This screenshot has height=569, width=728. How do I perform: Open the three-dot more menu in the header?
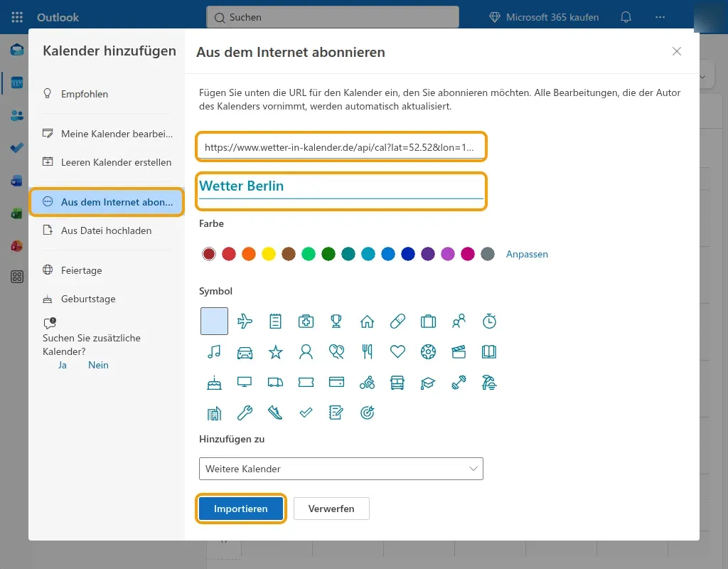pyautogui.click(x=660, y=17)
